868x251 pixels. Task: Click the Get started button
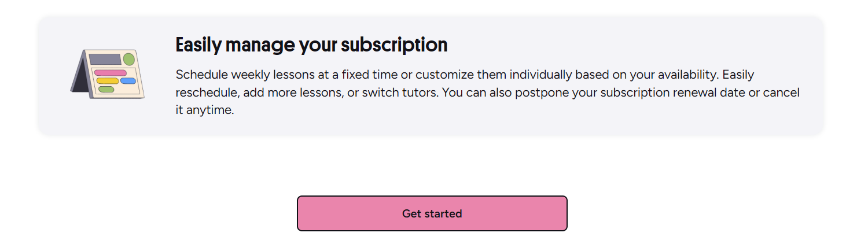tap(432, 213)
